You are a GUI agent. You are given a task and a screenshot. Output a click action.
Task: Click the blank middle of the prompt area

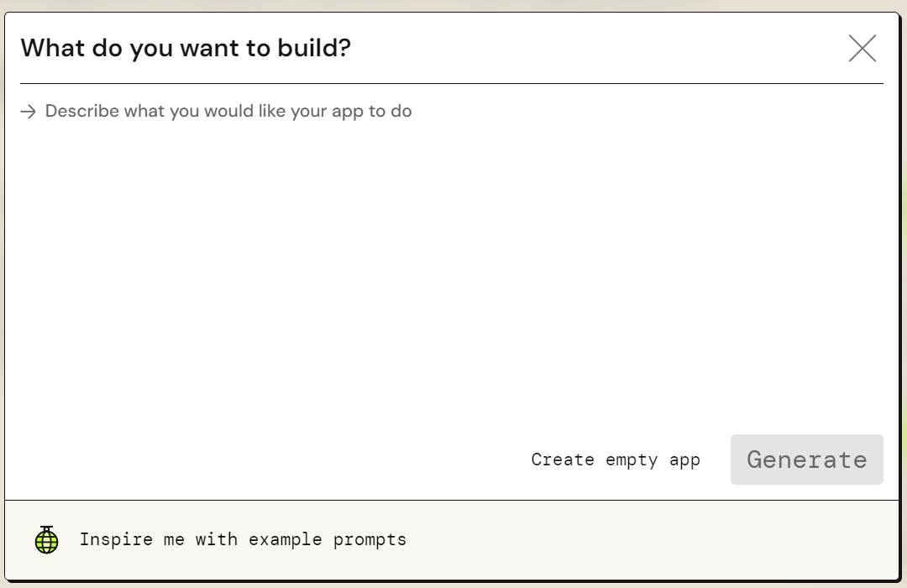451,266
